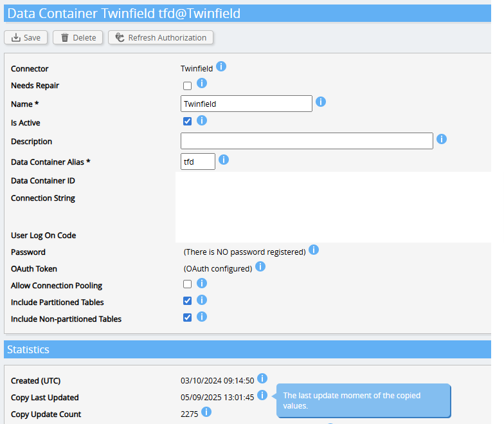Show info for Created (UTC) timestamp
504x424 pixels.
pos(262,378)
